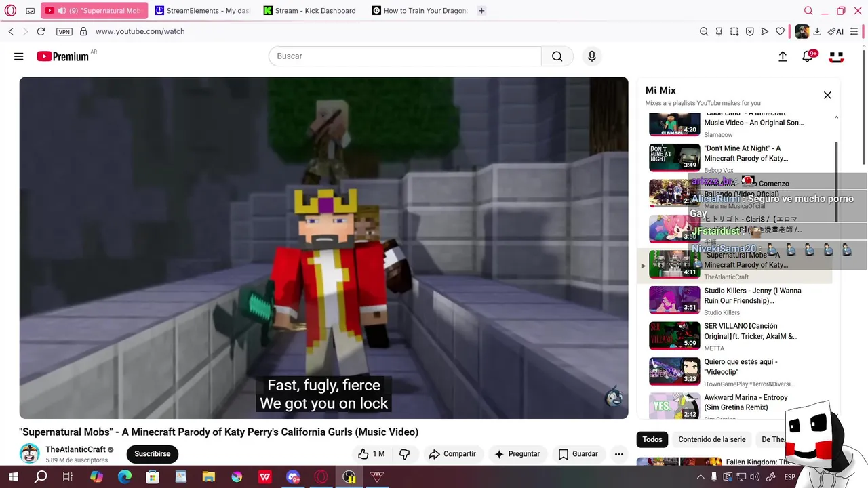
Task: Switch to the StreamElements dashboard tab
Action: (x=203, y=11)
